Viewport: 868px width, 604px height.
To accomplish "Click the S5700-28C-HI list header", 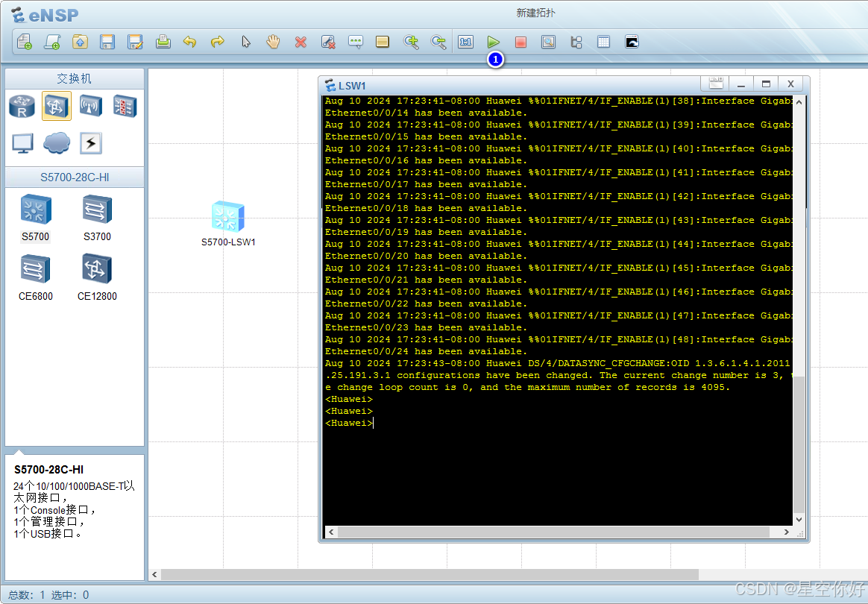I will tap(74, 177).
